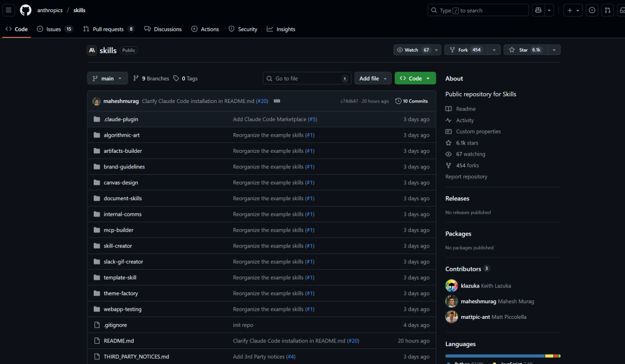Viewport: 625px width, 364px height.
Task: Click the history clock icon by 10 Commits
Action: point(398,101)
